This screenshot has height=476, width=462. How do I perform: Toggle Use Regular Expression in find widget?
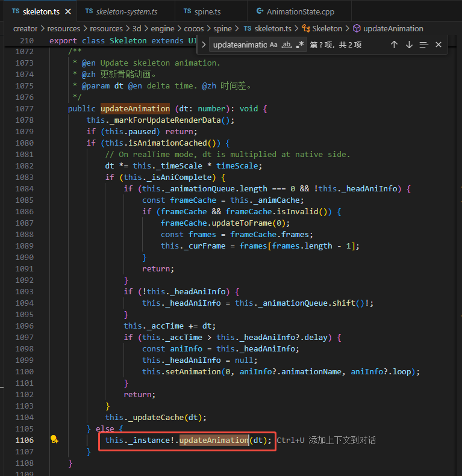(x=300, y=45)
